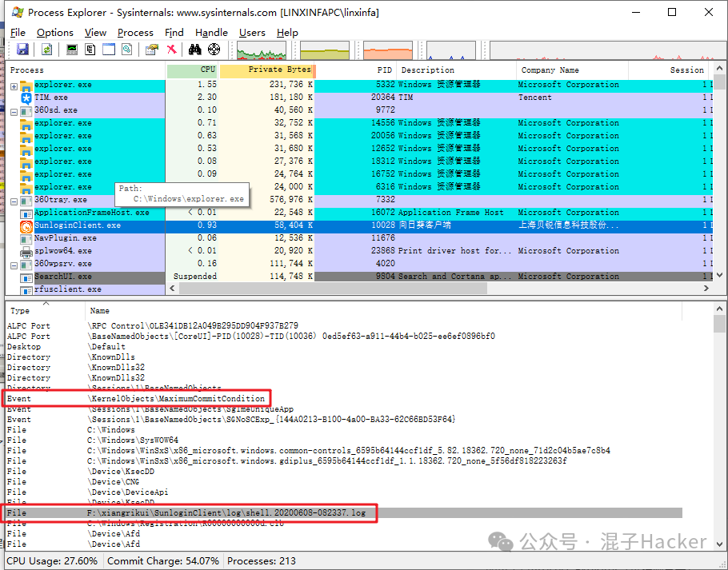Screen dimensions: 728x570
Task: Select the Find Window's Process crosshair tool
Action: coord(214,49)
